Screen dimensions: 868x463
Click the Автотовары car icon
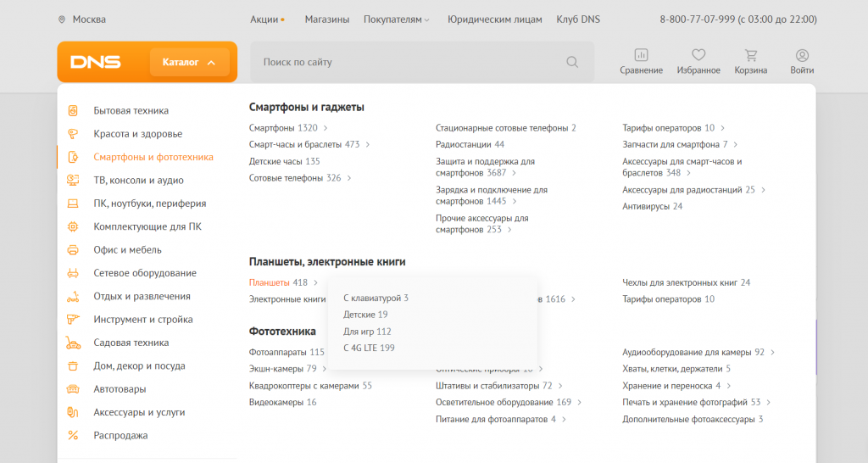tap(73, 389)
